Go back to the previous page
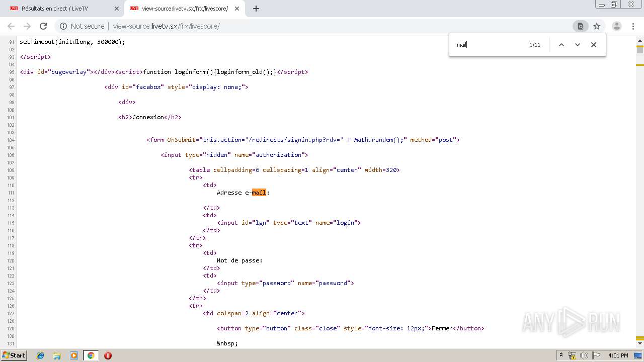Image resolution: width=644 pixels, height=362 pixels. [11, 26]
